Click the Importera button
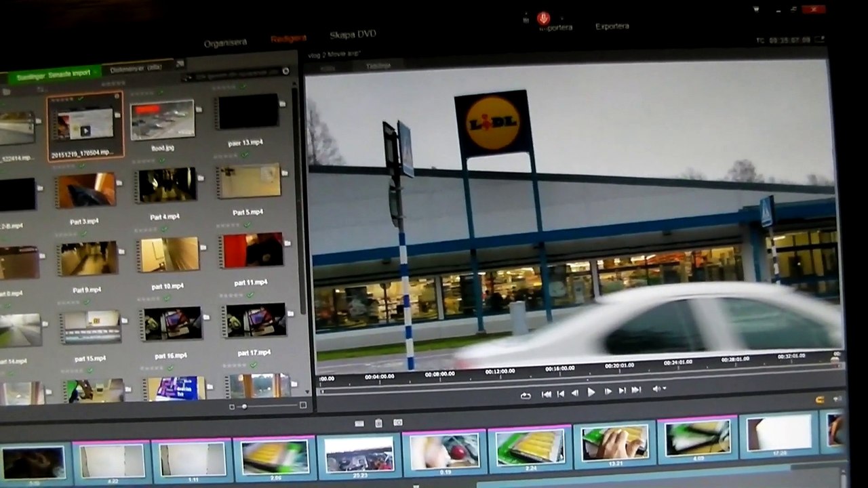 pos(555,28)
